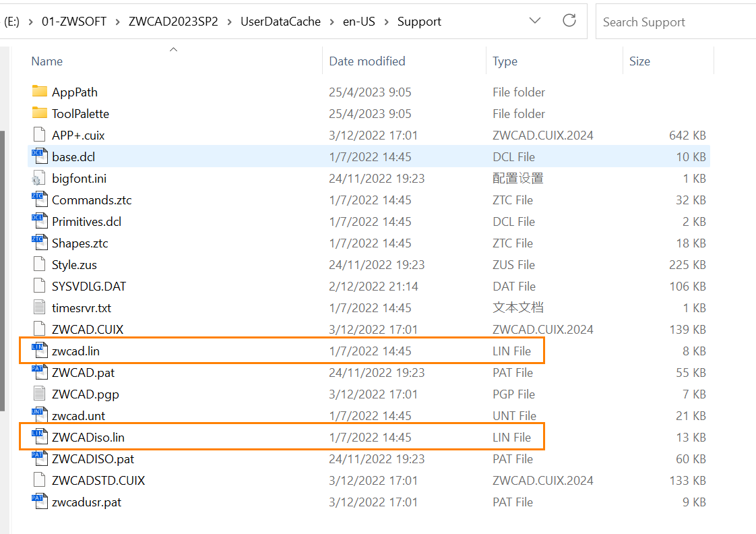756x534 pixels.
Task: Click the 配置设置 type of bigfont.ini
Action: coord(518,179)
